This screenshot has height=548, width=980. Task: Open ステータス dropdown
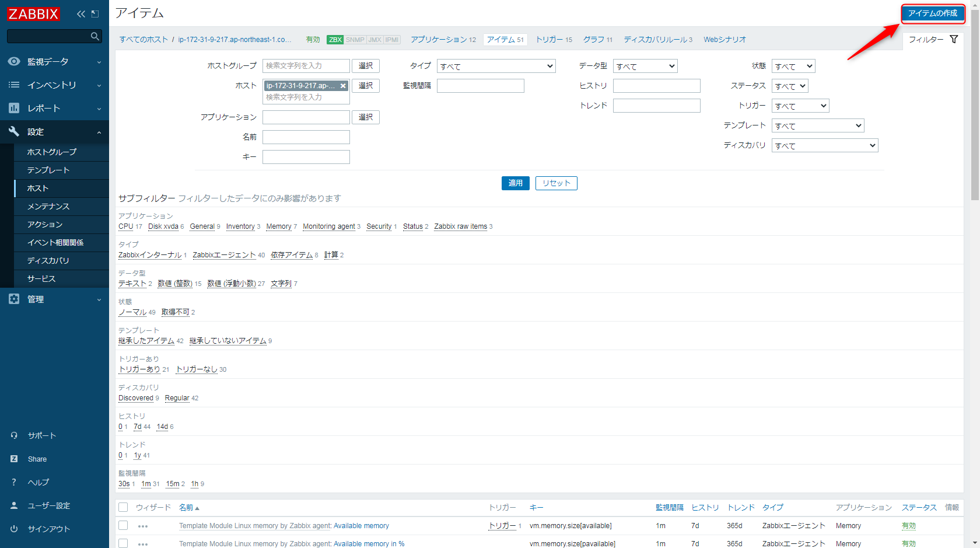pos(790,86)
